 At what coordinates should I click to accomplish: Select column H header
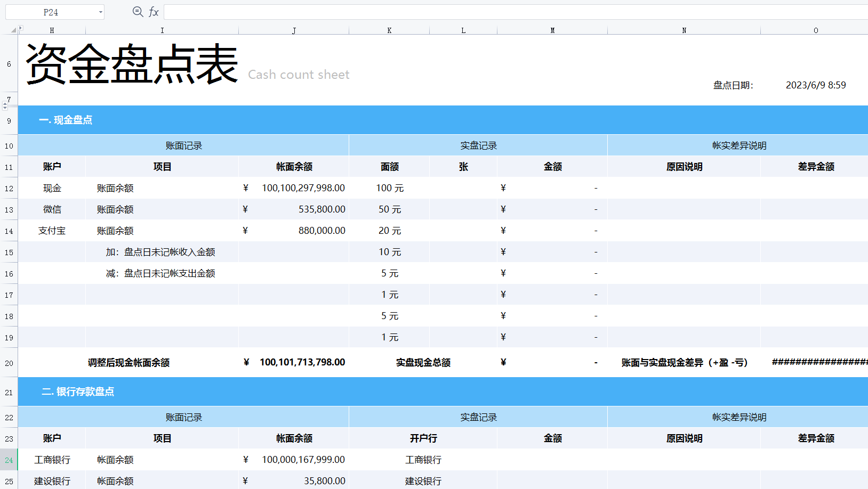(x=52, y=30)
